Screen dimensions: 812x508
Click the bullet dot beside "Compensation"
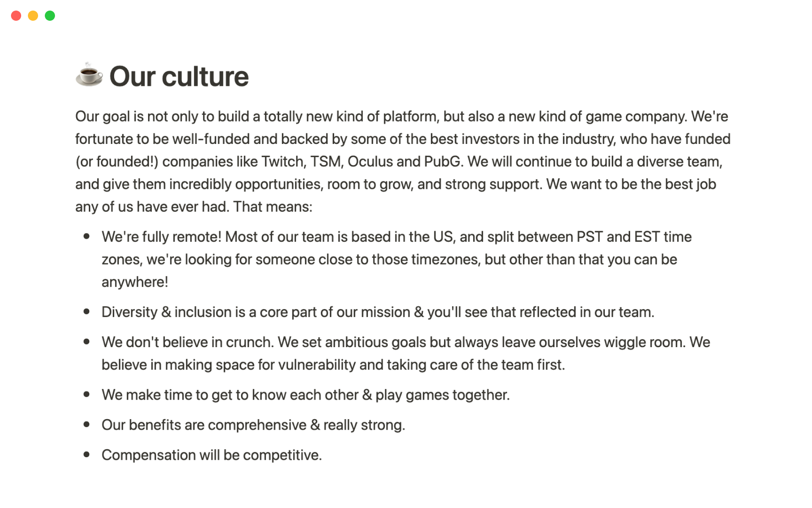(87, 455)
